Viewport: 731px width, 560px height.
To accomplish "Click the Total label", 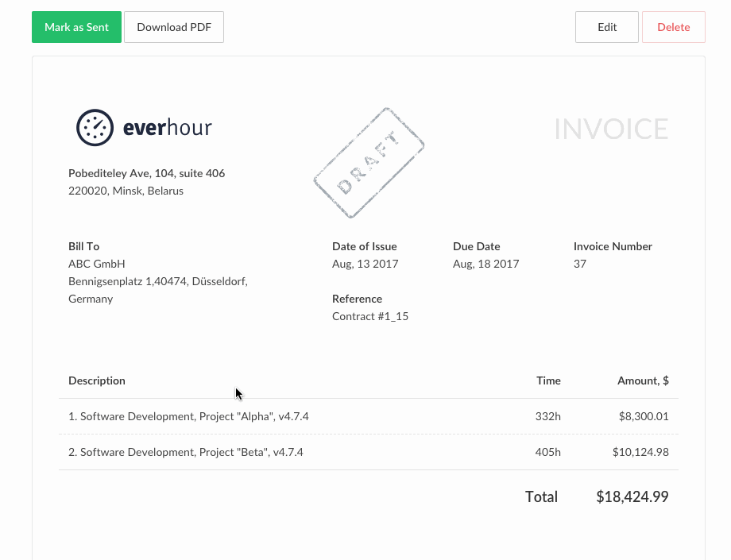I will click(541, 496).
